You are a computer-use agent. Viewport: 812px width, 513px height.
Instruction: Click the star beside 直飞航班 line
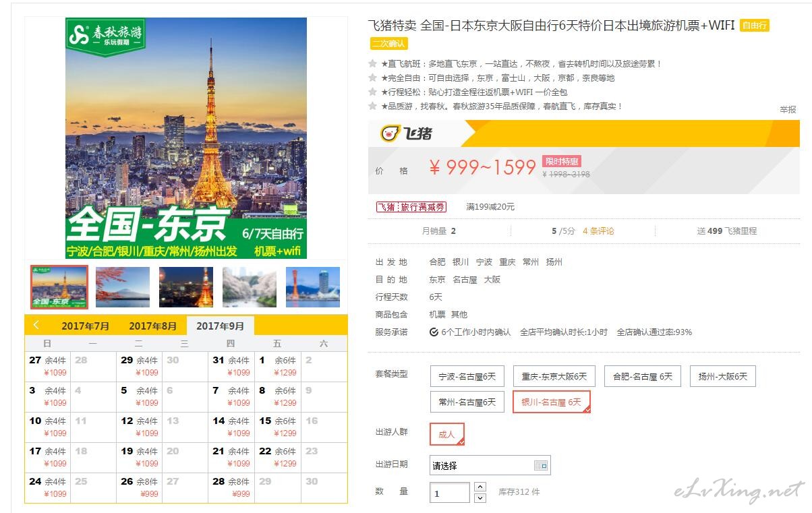372,64
